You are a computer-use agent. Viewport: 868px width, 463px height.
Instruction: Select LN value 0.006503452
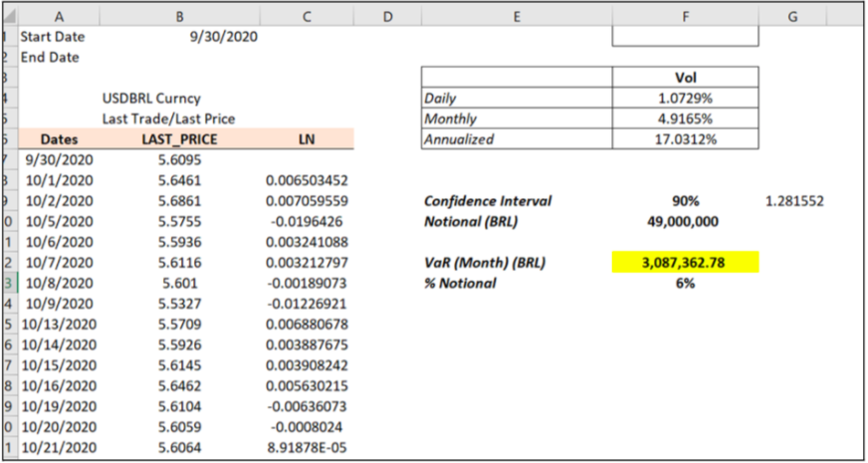[x=307, y=180]
